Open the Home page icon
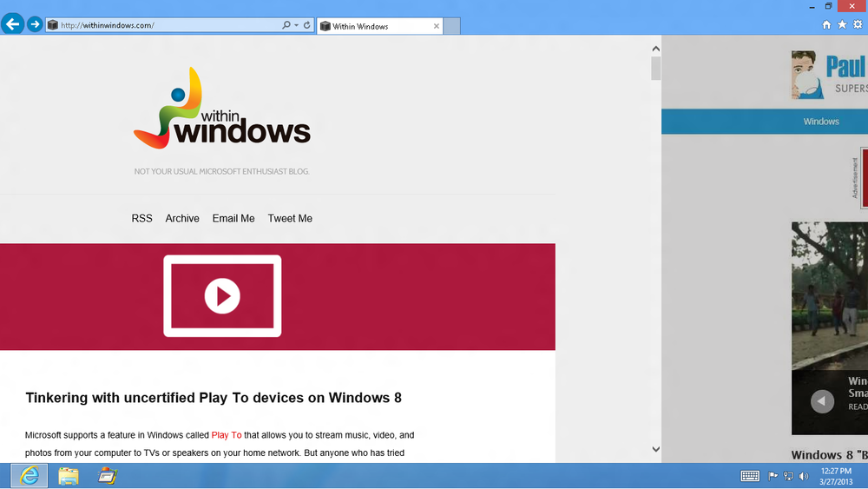The height and width of the screenshot is (489, 868). coord(826,25)
